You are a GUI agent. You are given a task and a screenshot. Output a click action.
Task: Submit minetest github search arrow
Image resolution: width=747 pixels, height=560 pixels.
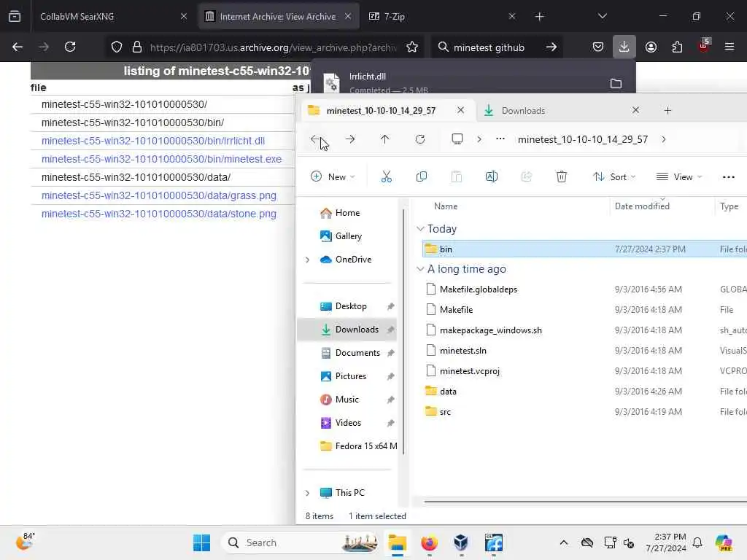[x=551, y=47]
